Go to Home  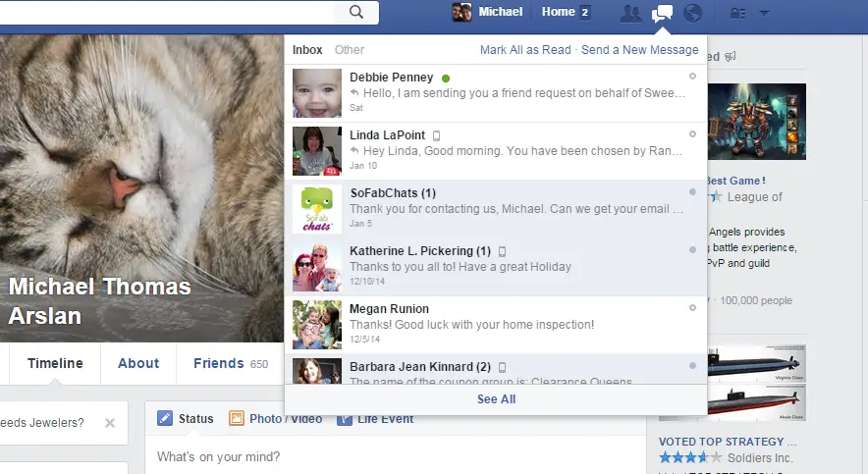[558, 12]
